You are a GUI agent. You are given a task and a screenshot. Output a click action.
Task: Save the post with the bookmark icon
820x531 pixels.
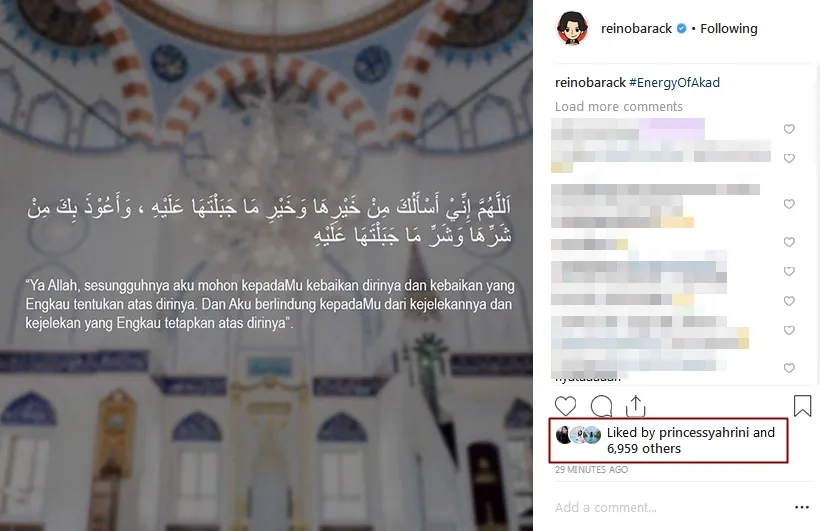(802, 405)
